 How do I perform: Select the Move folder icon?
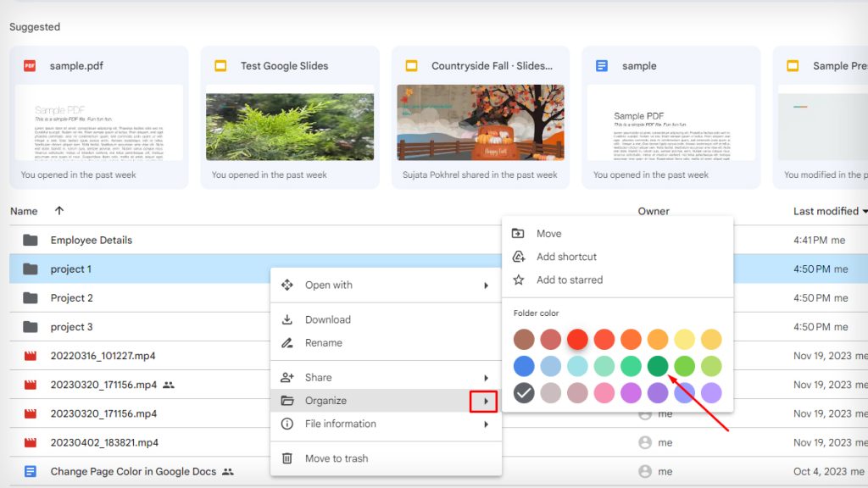point(518,233)
